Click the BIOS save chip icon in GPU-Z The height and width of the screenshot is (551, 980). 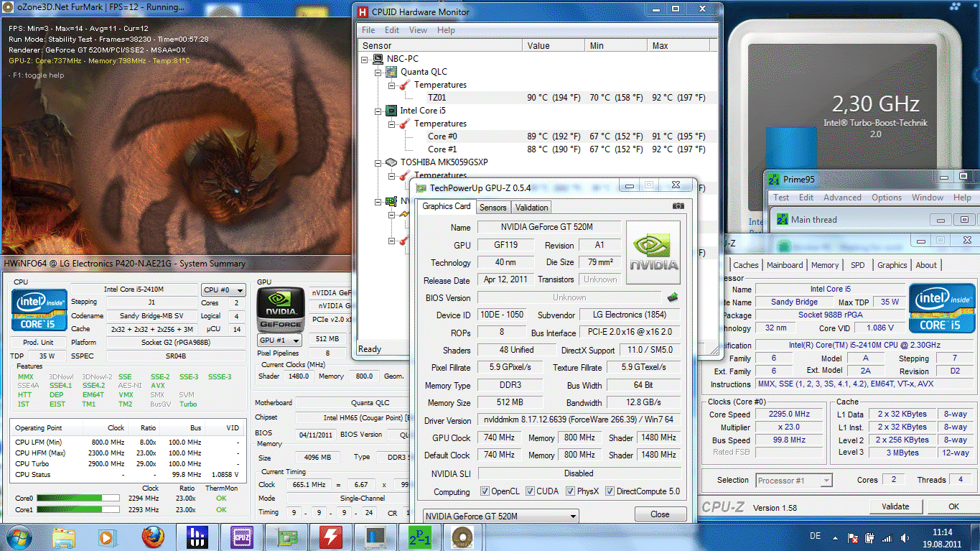tap(673, 297)
